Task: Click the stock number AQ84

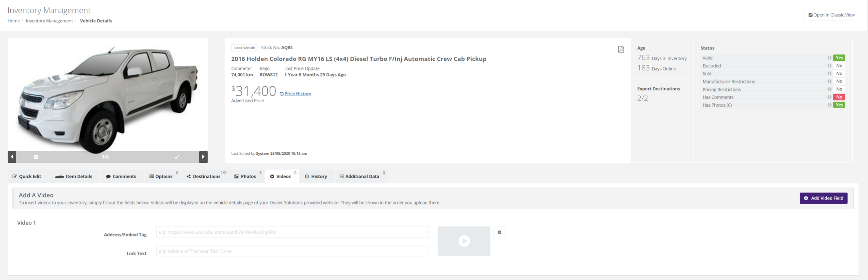Action: point(287,47)
